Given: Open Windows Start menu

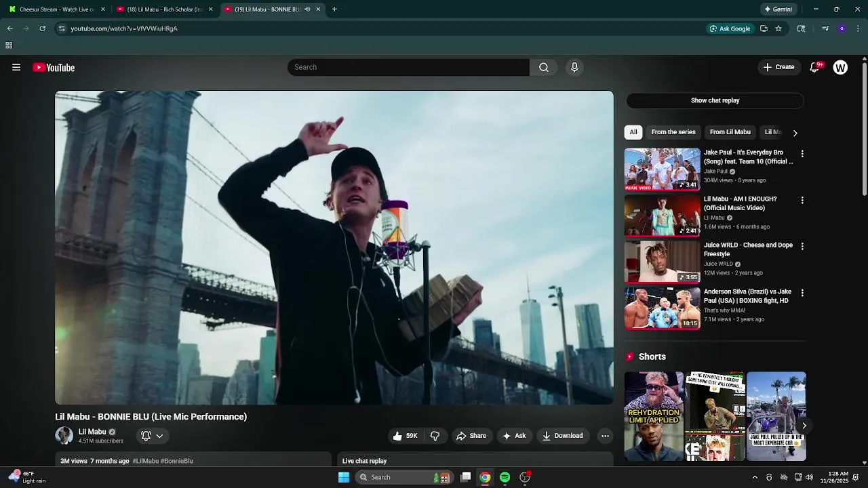Looking at the screenshot, I should tap(344, 477).
